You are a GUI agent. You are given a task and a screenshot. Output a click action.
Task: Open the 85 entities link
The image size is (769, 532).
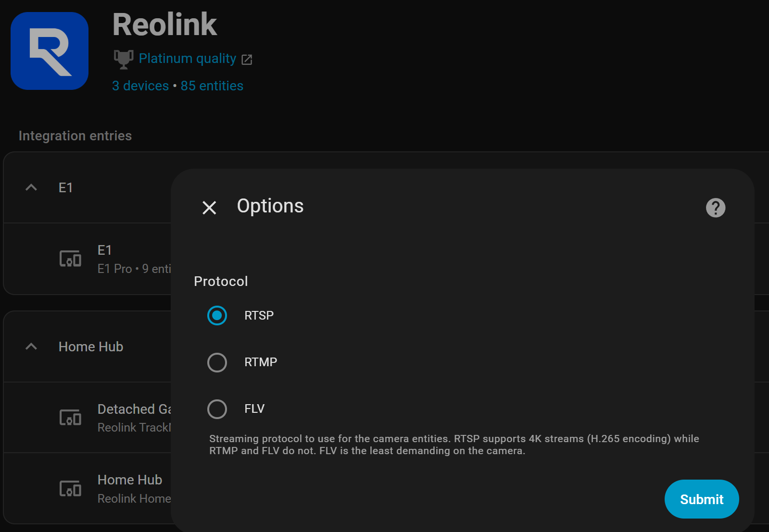click(x=212, y=86)
